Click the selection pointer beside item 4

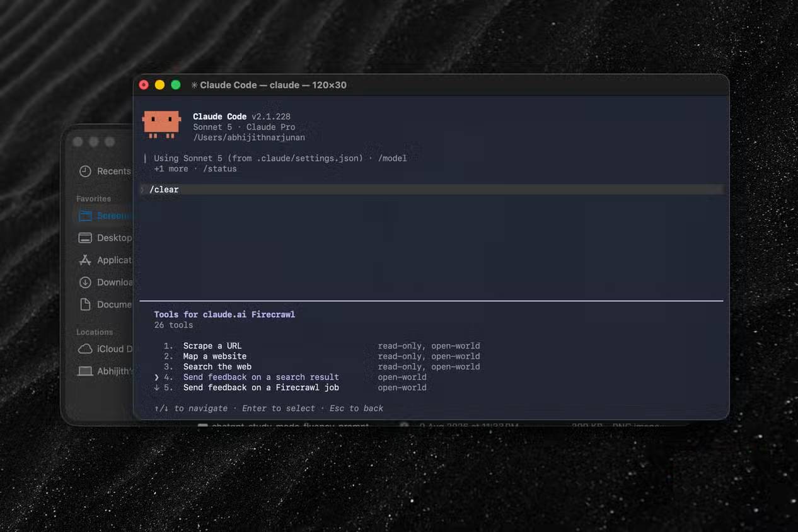pyautogui.click(x=156, y=377)
